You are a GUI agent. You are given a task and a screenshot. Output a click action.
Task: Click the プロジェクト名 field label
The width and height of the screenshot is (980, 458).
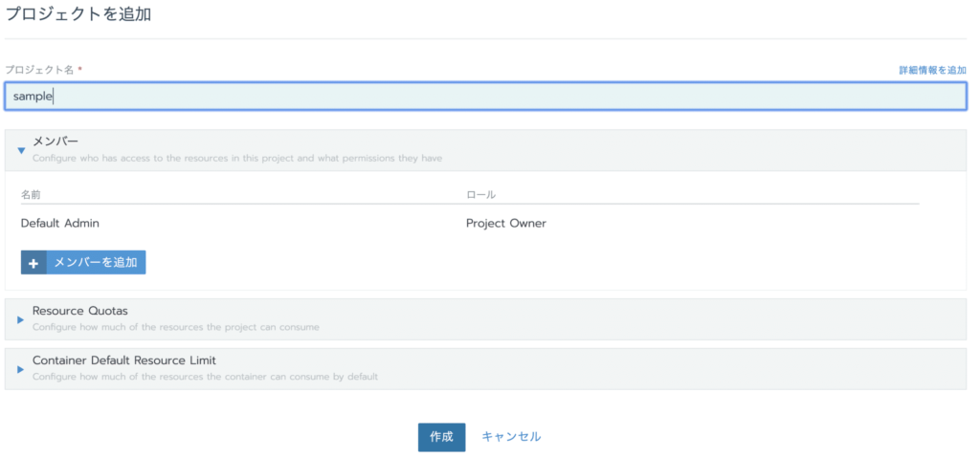(40, 70)
